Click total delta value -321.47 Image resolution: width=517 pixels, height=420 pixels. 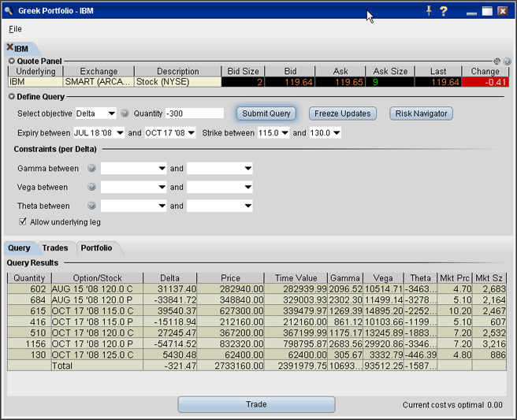click(x=169, y=366)
